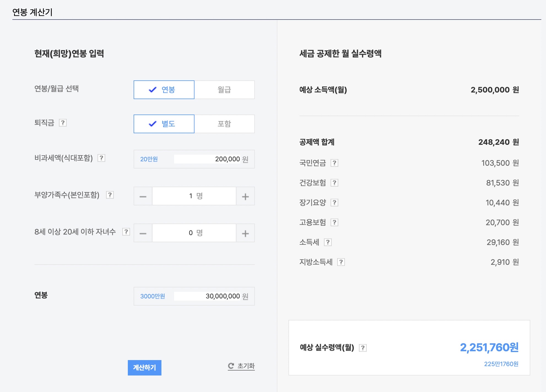Click the 건강보험 question mark icon

pos(334,183)
